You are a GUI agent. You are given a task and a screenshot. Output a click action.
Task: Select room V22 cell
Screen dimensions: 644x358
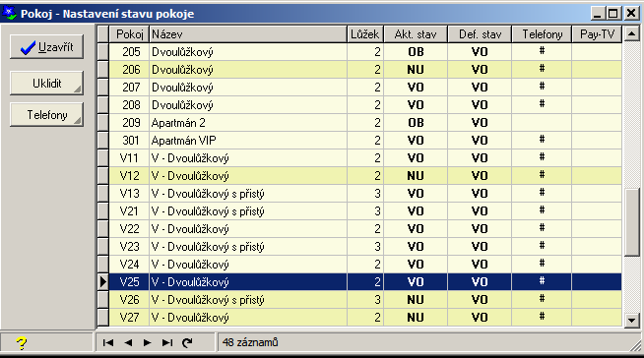tap(129, 229)
